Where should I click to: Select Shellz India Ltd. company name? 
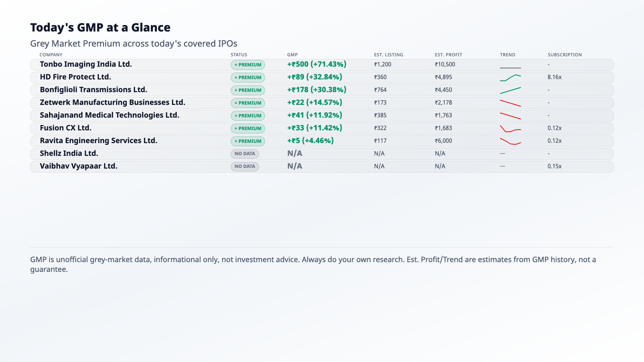pyautogui.click(x=69, y=153)
